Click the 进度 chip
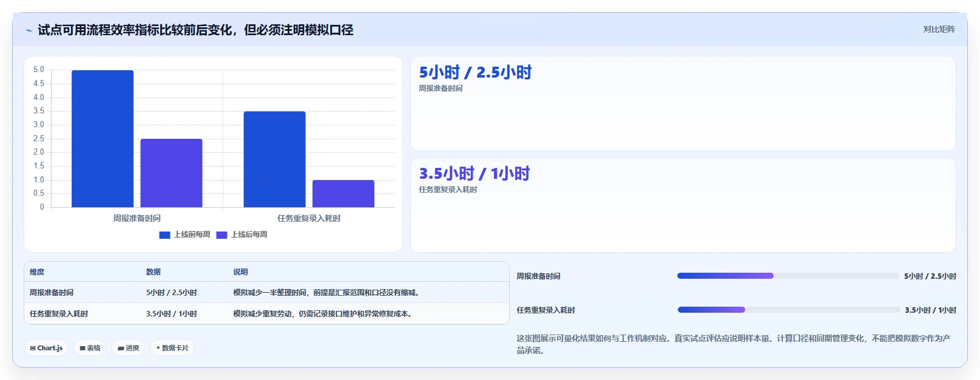Viewport: 980px width, 380px height. coord(128,348)
